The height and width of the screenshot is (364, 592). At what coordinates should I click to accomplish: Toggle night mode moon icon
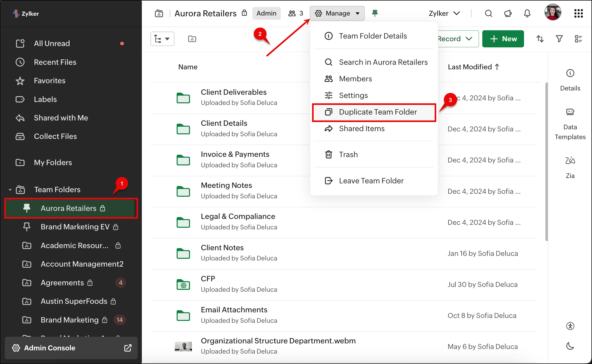point(570,346)
